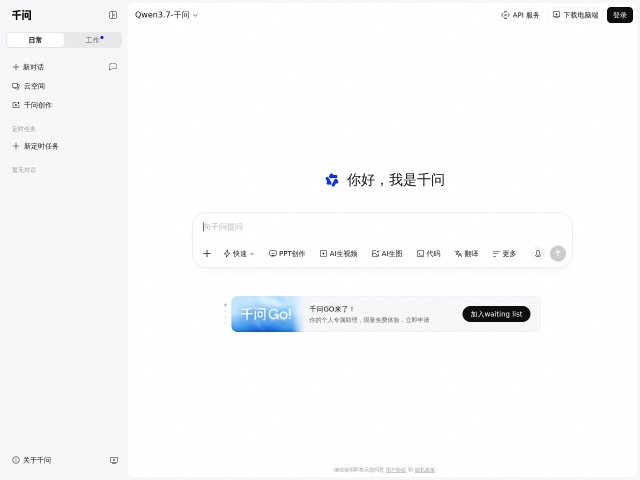Open 关于千问 at sidebar bottom

click(x=32, y=460)
